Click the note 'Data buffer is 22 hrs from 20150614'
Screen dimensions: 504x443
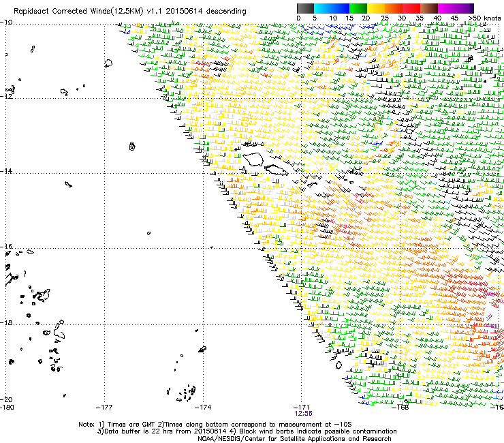tap(166, 431)
